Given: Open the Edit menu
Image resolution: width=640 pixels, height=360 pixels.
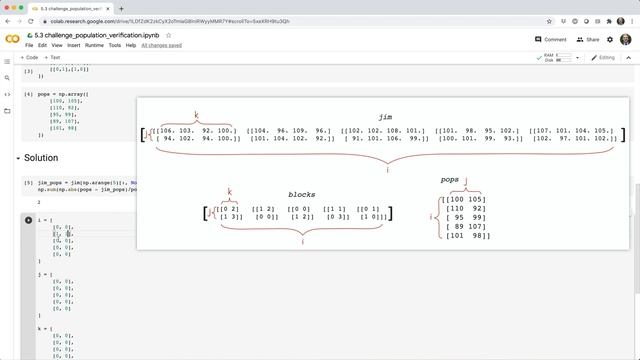Looking at the screenshot, I should pos(42,45).
